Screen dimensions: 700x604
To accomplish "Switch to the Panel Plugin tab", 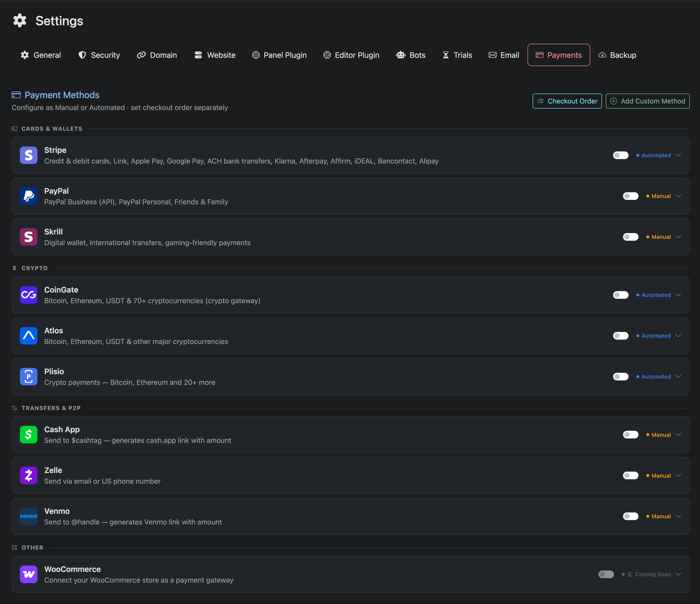I will point(279,55).
